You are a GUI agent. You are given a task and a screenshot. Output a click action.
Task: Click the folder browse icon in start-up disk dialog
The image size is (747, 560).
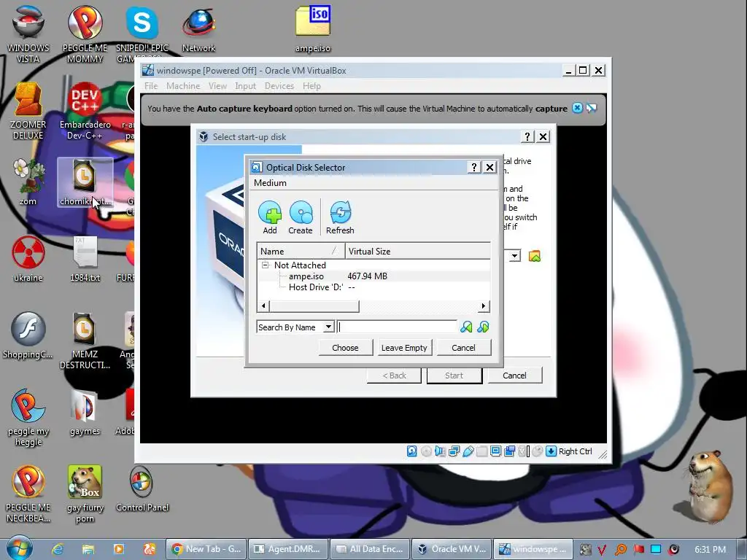point(535,256)
